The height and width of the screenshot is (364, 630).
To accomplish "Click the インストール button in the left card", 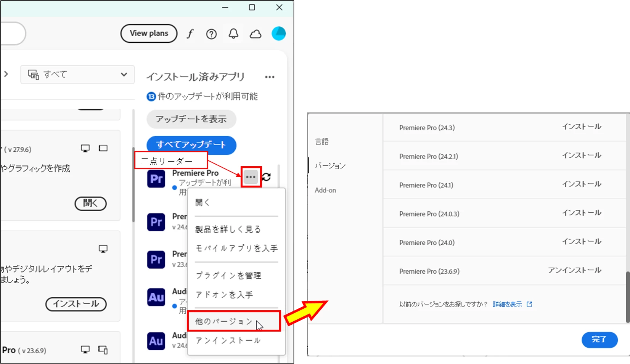I will tap(76, 304).
